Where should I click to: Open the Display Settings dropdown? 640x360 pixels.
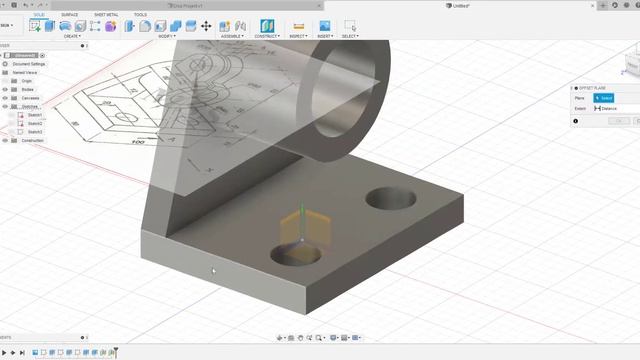point(335,338)
